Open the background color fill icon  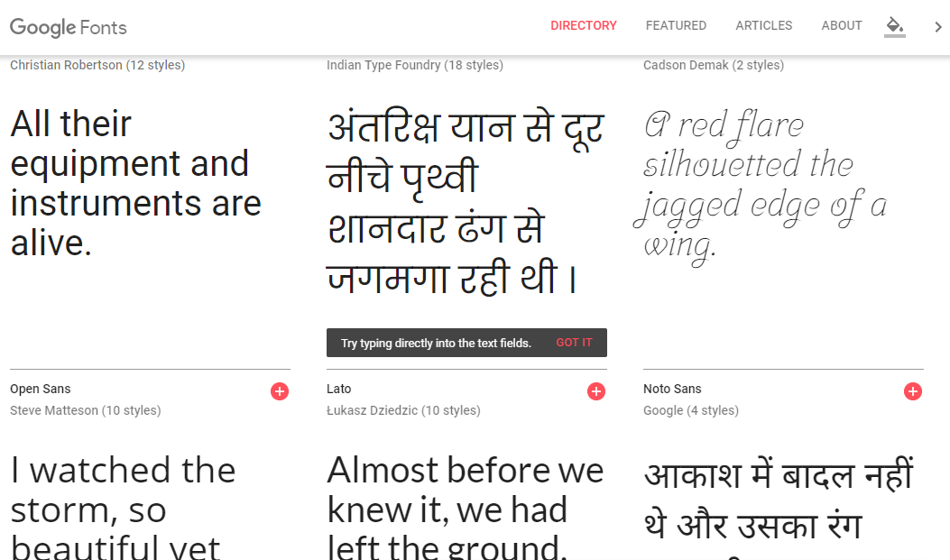point(895,26)
